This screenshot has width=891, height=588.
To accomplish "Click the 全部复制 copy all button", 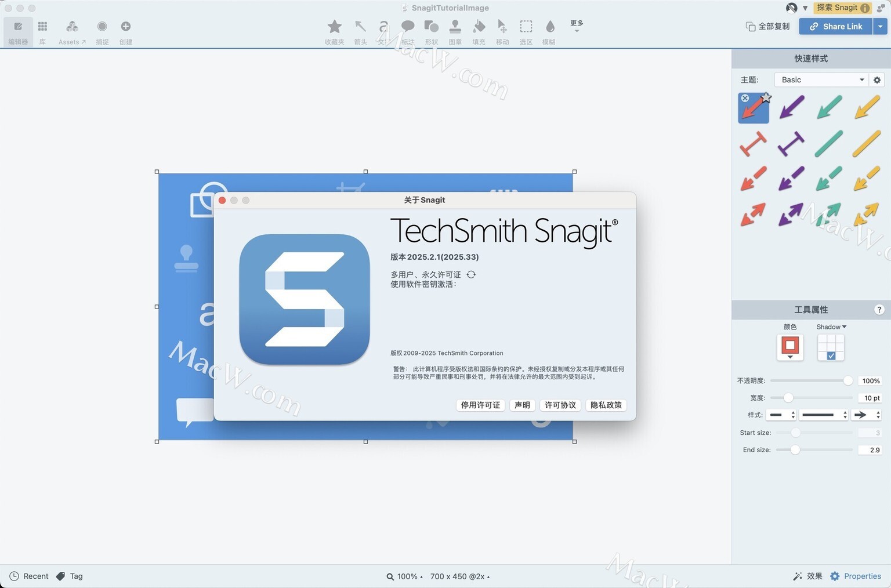I will 768,26.
